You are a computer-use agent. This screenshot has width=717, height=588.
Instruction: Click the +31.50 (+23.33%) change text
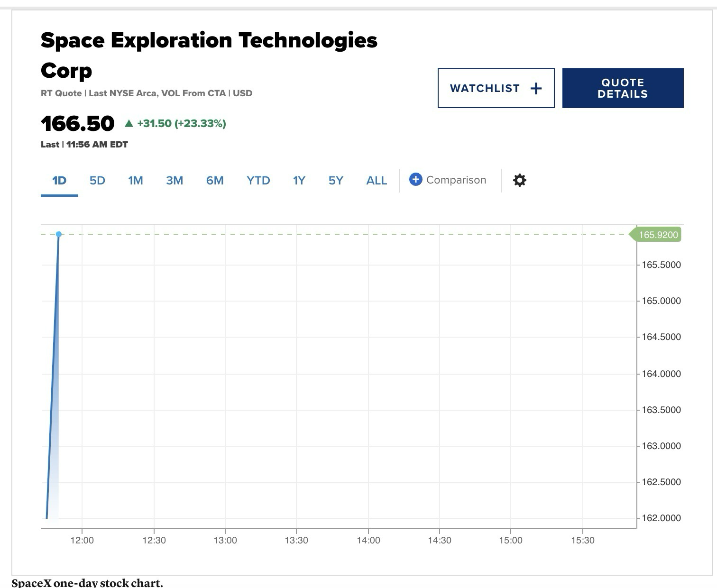pos(182,124)
